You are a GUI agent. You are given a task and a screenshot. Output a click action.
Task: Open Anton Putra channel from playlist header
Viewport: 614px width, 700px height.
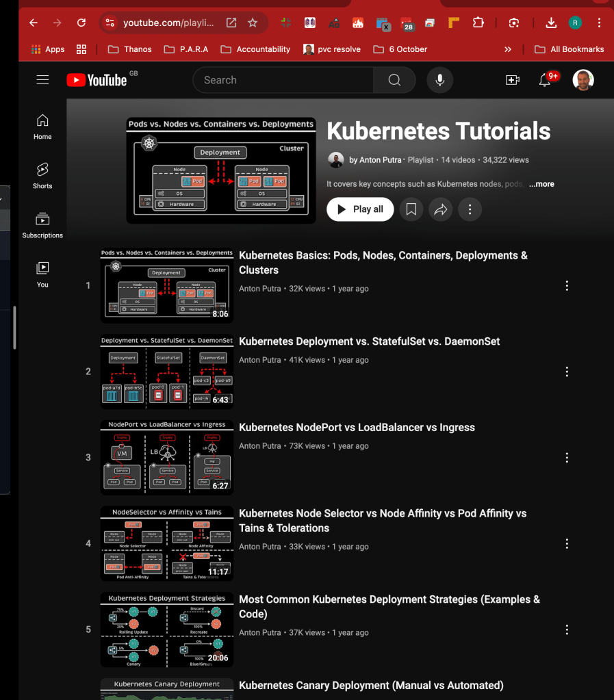[x=375, y=160]
